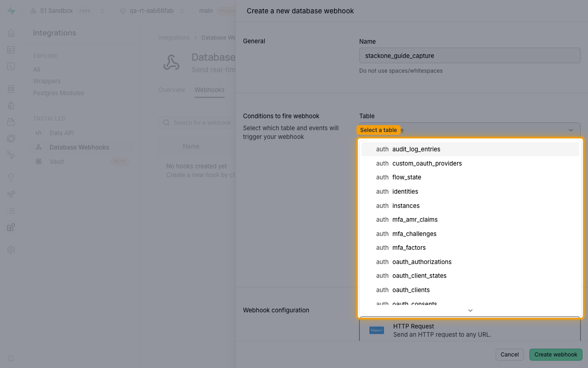Open the Home icon in sidebar

(x=11, y=33)
